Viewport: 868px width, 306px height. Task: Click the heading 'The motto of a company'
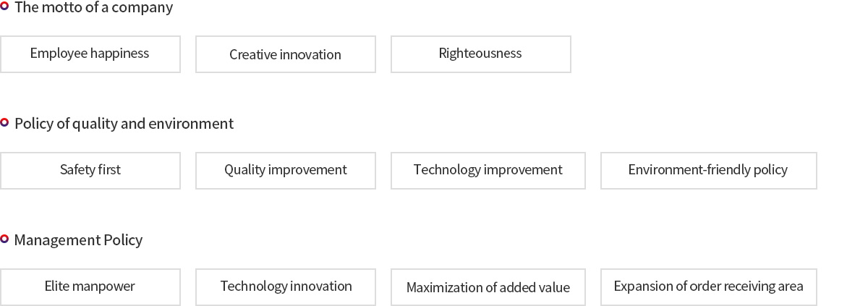click(x=93, y=8)
